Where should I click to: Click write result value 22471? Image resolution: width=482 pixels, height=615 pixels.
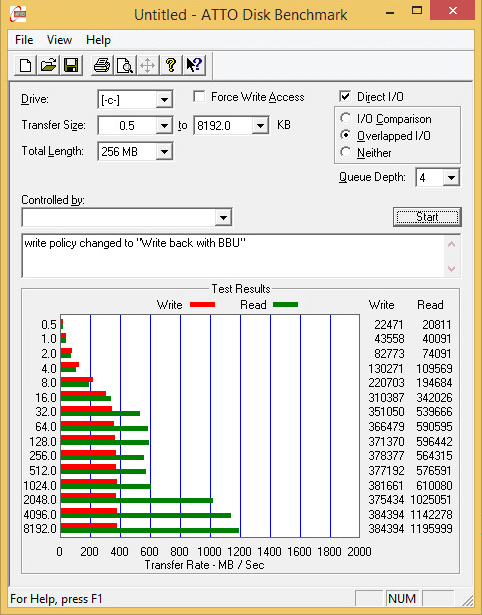point(388,325)
